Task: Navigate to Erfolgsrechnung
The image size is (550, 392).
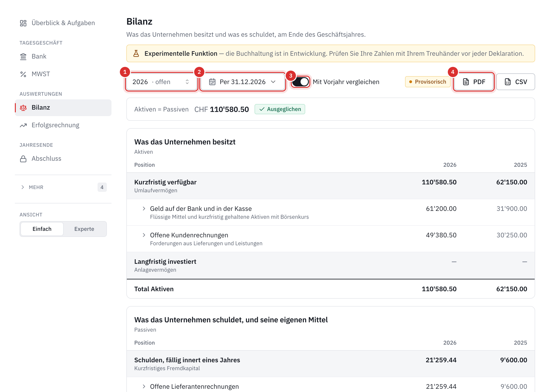Action: pos(63,125)
